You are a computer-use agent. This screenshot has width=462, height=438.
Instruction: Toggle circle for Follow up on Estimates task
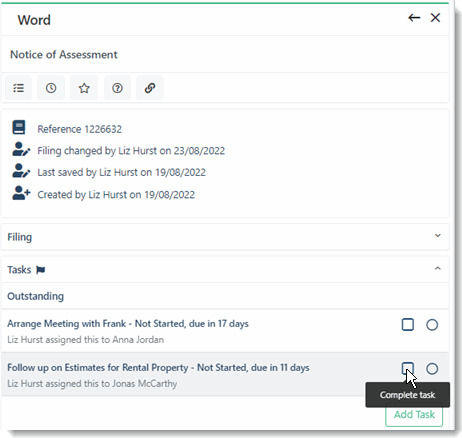click(x=432, y=369)
